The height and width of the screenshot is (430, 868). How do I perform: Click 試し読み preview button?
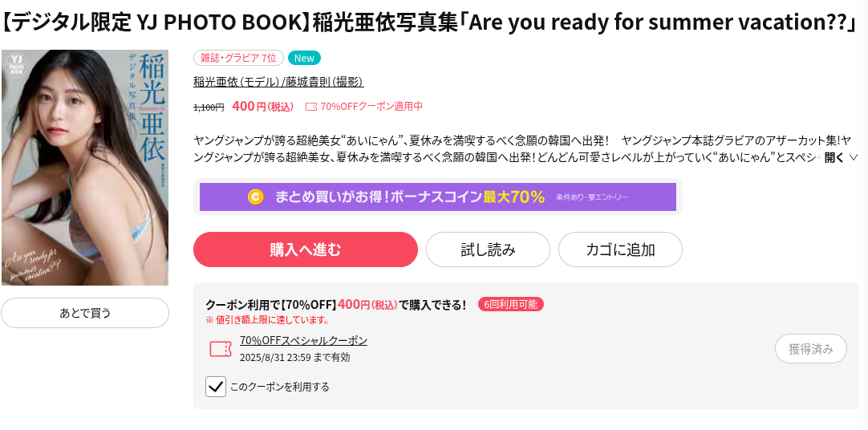point(488,249)
